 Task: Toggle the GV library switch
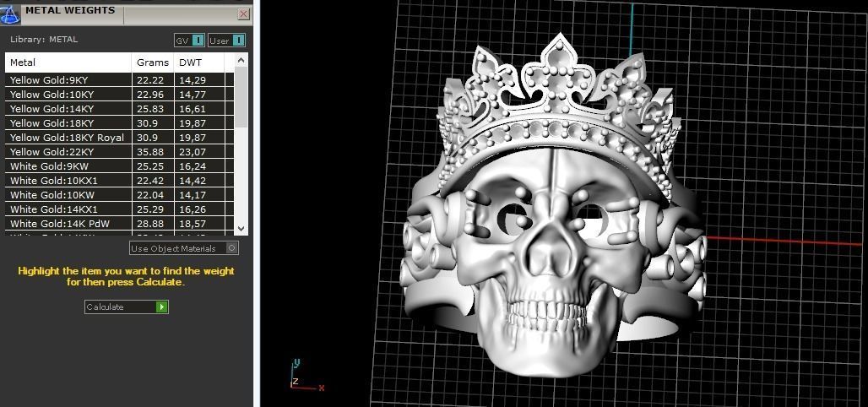coord(189,41)
